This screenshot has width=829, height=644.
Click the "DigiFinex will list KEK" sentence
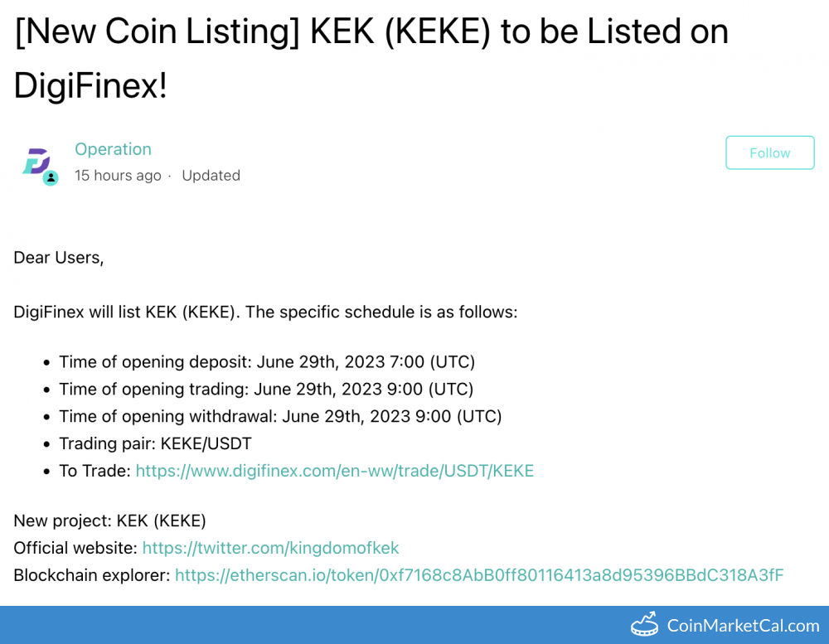265,312
